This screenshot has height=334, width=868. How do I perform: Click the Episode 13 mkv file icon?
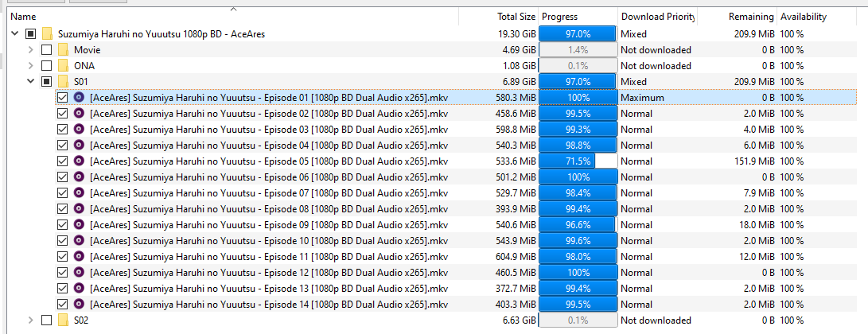tap(79, 289)
